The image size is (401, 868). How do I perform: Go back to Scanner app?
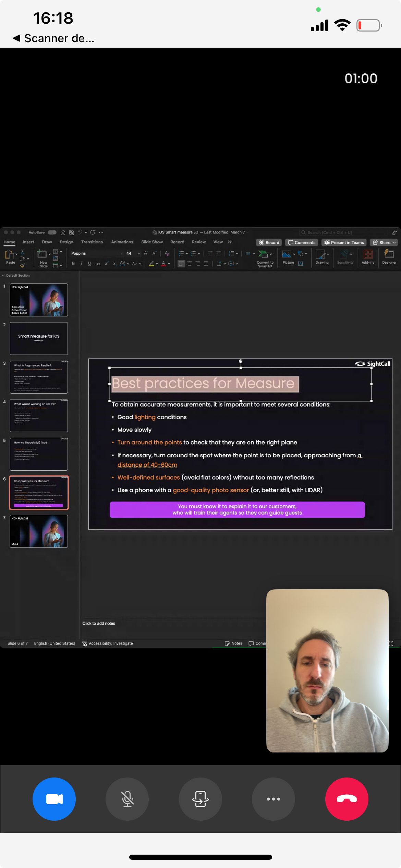click(x=53, y=38)
